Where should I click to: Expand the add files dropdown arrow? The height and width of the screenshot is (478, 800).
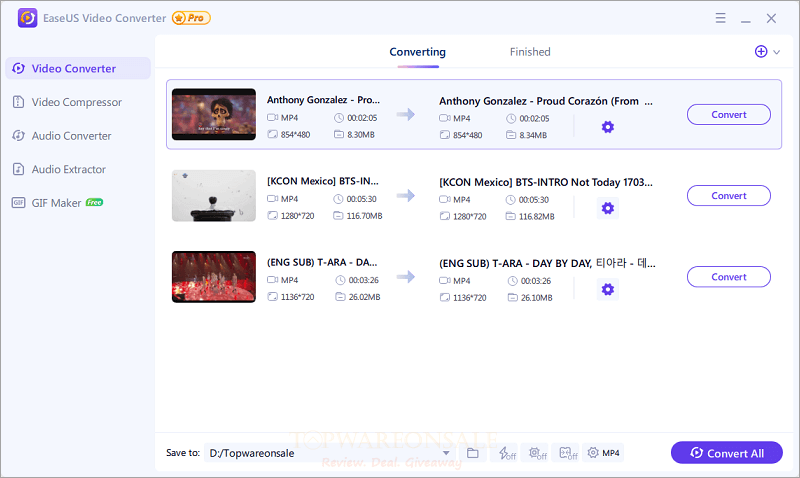point(777,52)
